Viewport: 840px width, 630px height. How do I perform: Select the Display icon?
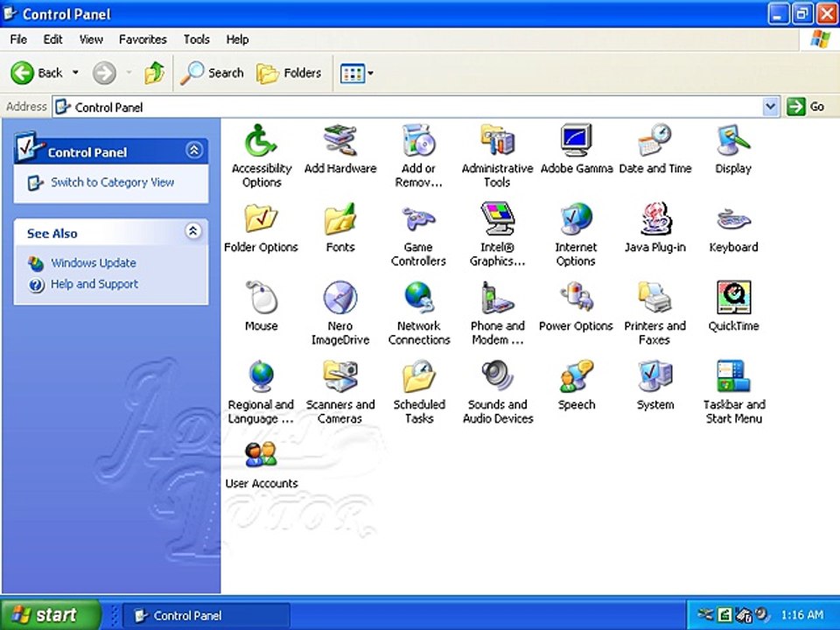pyautogui.click(x=733, y=141)
